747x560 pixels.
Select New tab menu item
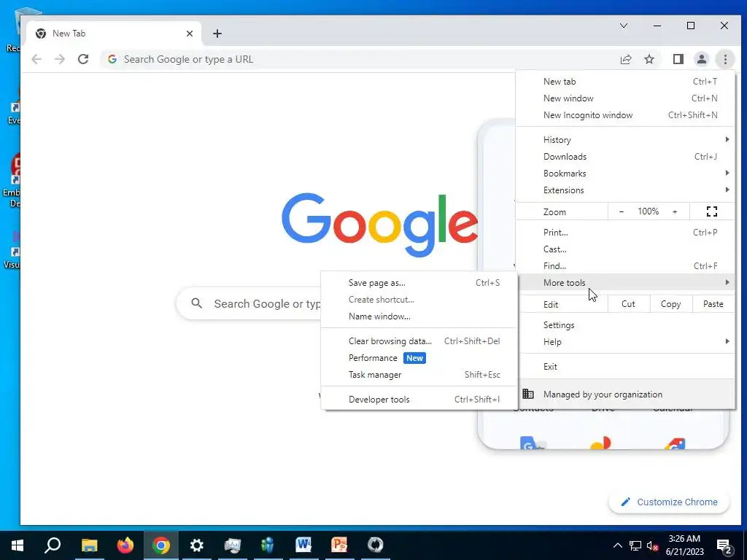625,82
